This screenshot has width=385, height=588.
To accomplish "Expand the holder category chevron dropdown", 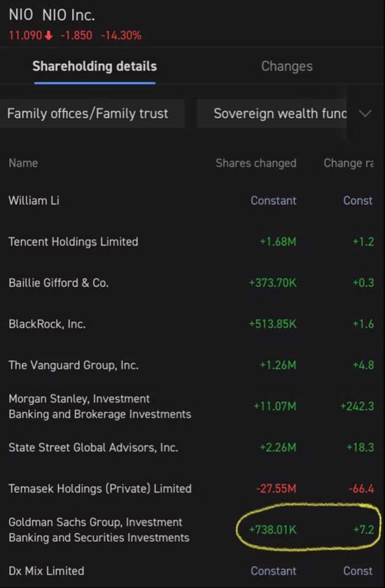I will (365, 113).
